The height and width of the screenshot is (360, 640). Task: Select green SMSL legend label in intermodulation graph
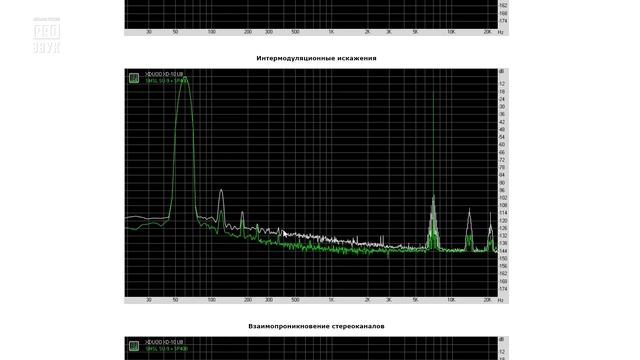pos(166,81)
